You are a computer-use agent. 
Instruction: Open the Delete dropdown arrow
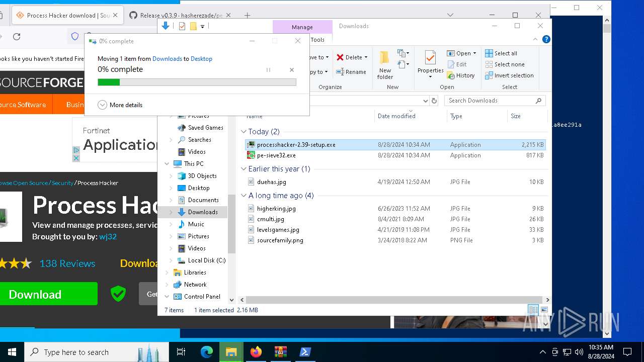(x=366, y=57)
